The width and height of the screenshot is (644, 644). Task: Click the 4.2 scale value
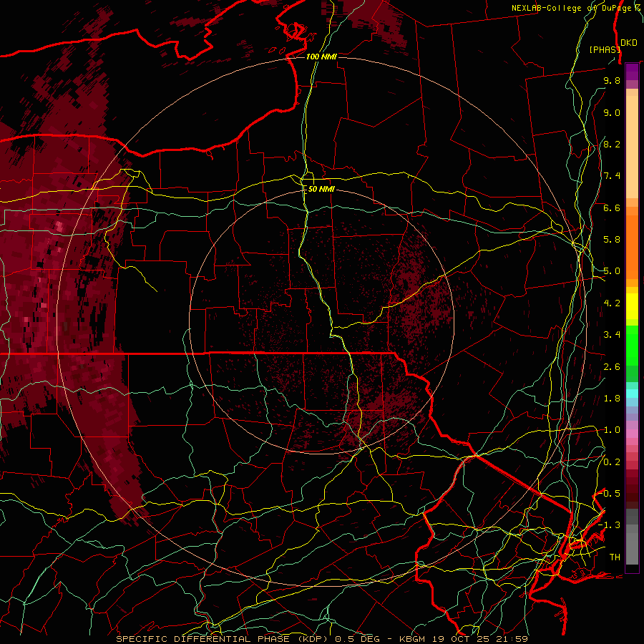pos(612,303)
